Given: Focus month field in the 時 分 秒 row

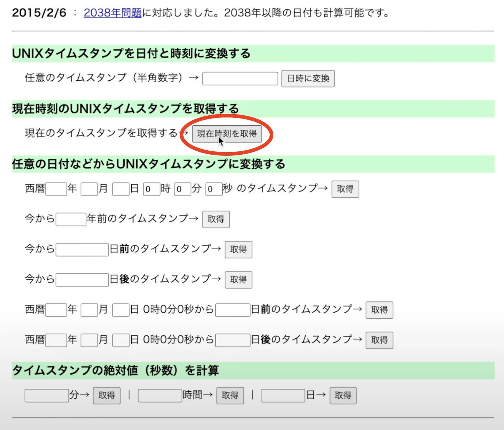Looking at the screenshot, I should 89,189.
